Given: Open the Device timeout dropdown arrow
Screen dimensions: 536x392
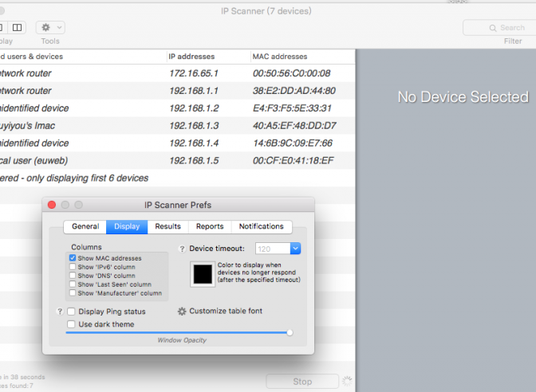Looking at the screenshot, I should pyautogui.click(x=295, y=249).
